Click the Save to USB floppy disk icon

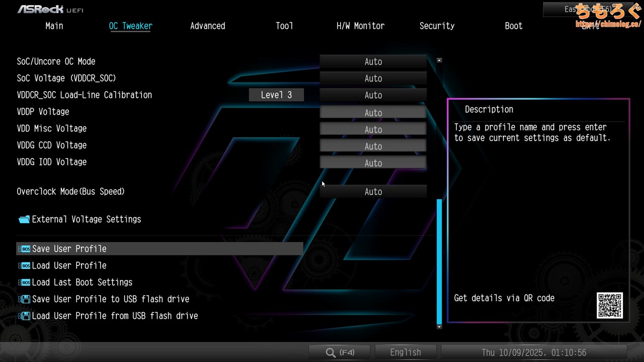24,299
